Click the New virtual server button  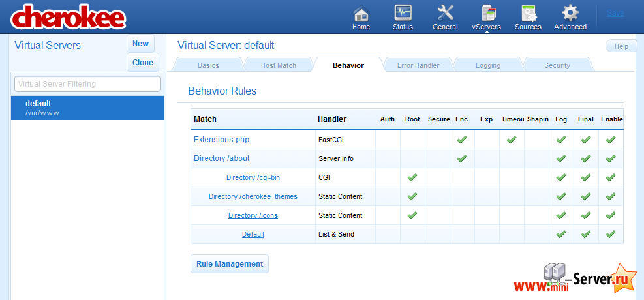140,44
